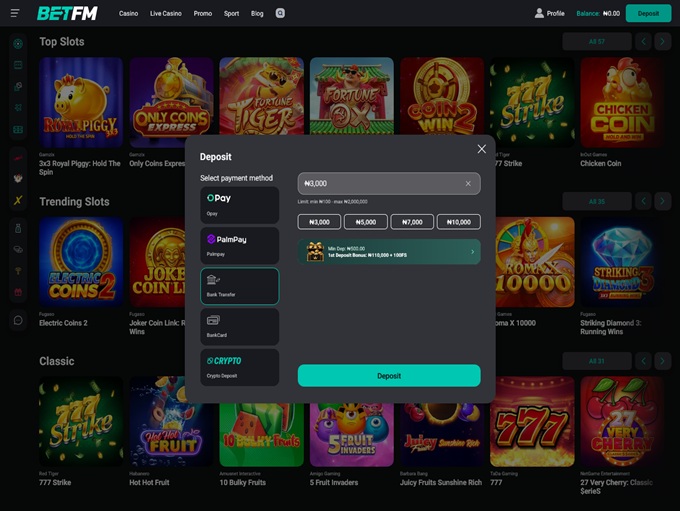
Task: Select Bank Transfer payment method
Action: (x=239, y=286)
